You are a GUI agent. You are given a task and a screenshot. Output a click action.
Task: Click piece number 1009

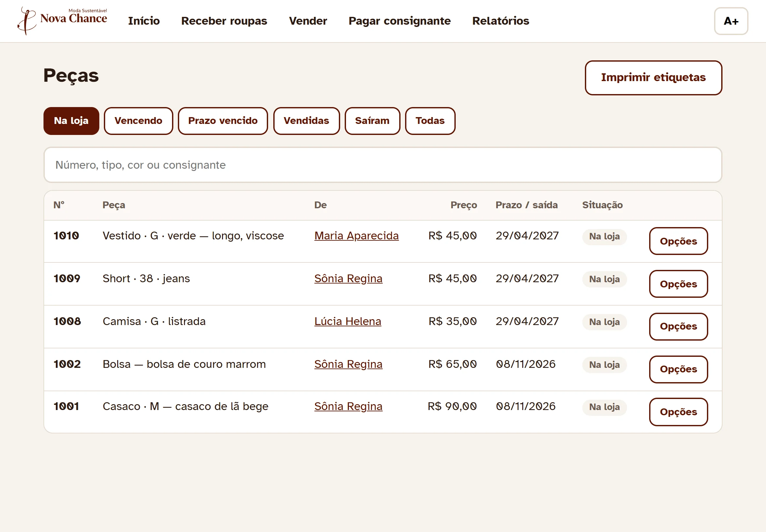[67, 278]
